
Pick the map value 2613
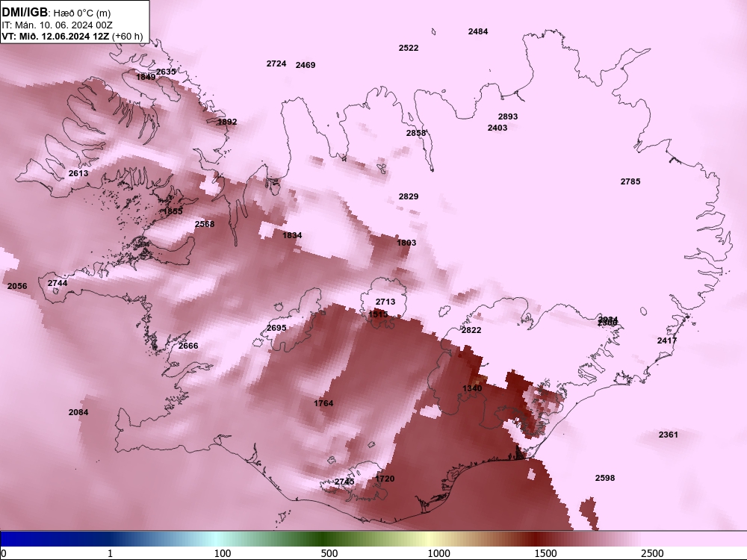pos(78,173)
